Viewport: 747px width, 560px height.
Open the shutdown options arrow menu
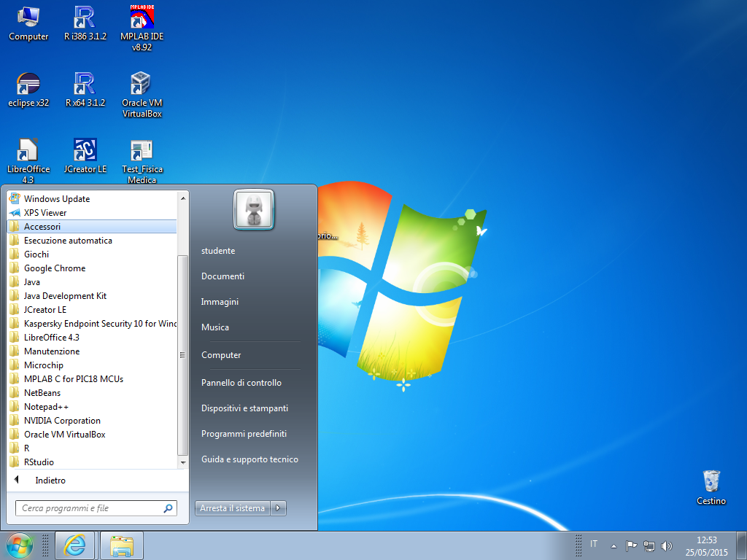point(278,508)
